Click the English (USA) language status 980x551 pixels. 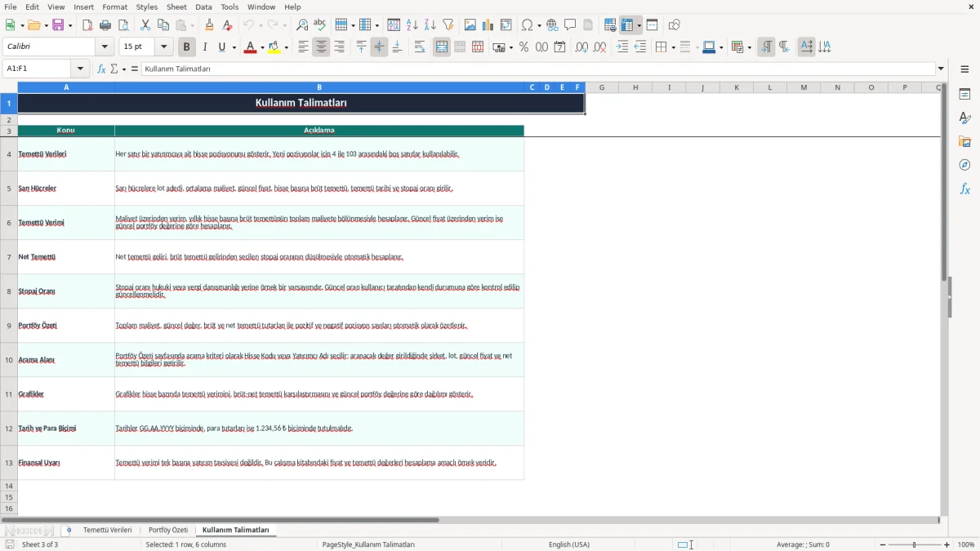pyautogui.click(x=569, y=544)
